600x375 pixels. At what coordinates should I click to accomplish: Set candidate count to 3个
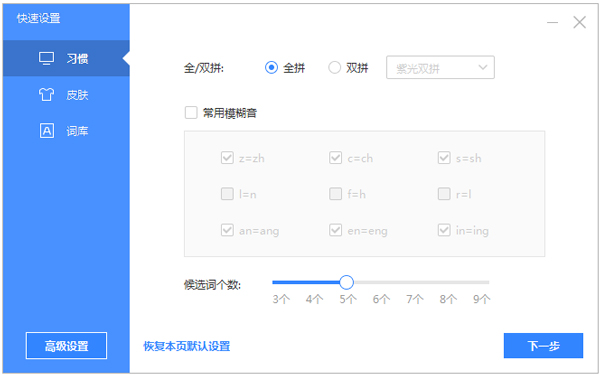click(x=281, y=299)
